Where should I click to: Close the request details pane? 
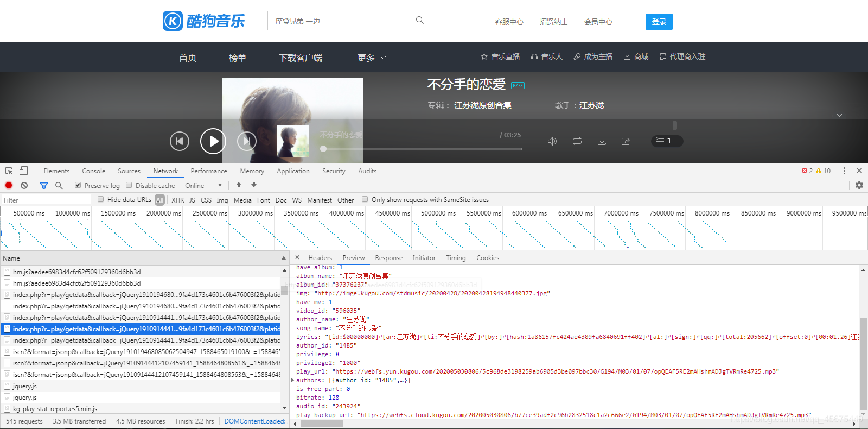pyautogui.click(x=297, y=257)
